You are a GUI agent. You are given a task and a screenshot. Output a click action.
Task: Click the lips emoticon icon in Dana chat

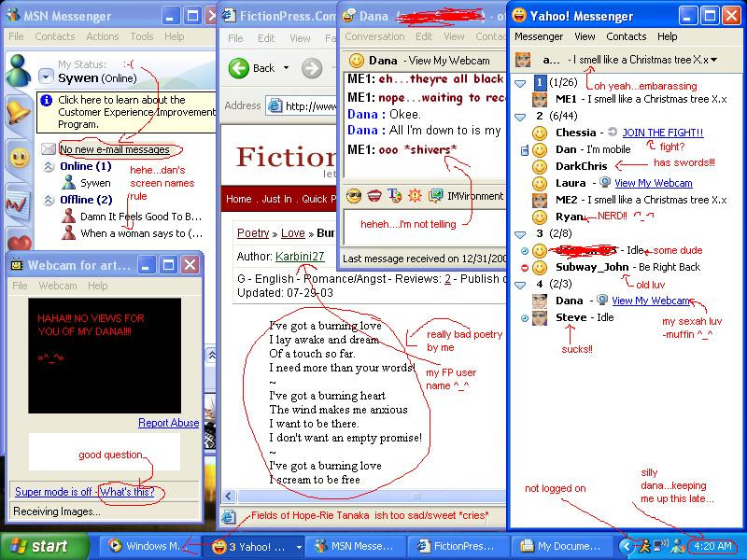374,196
